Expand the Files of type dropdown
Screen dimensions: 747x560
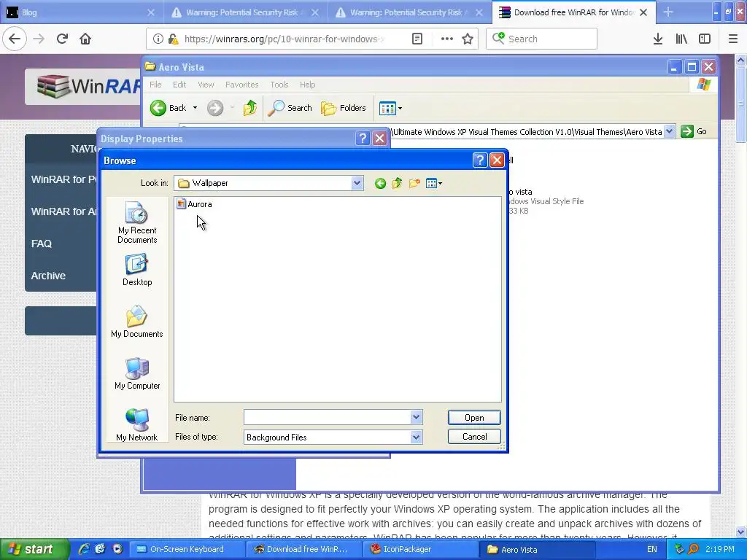[x=416, y=437]
